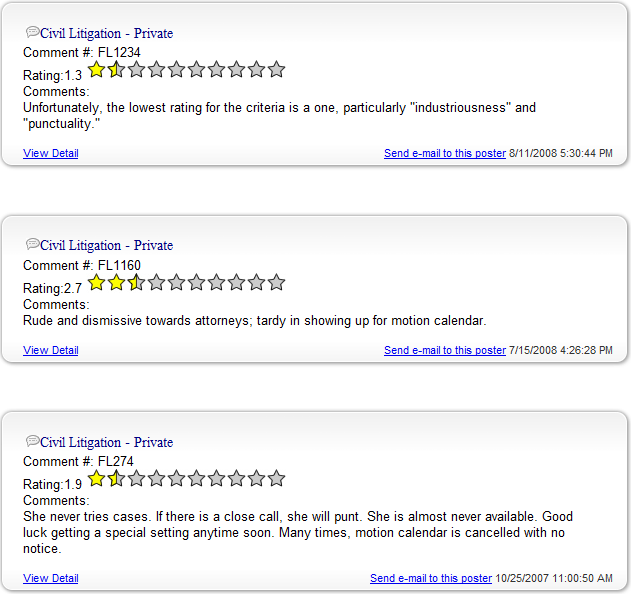
Task: Click the half-filled third star in FL1160 rating
Action: coord(136,283)
